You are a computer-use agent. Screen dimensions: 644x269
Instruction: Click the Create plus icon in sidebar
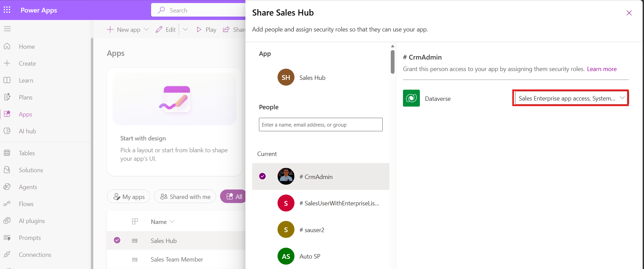pos(7,63)
